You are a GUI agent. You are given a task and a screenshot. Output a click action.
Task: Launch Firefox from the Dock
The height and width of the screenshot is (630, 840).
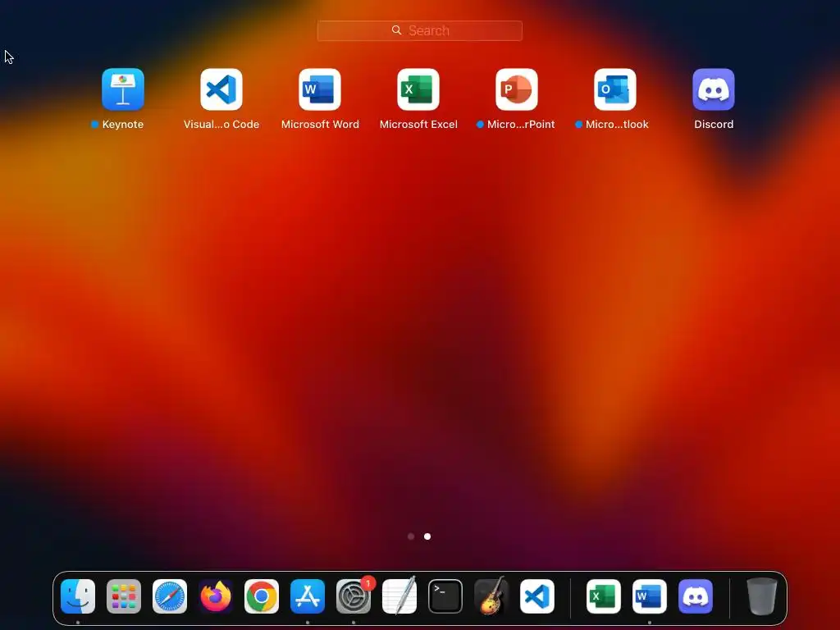tap(216, 596)
